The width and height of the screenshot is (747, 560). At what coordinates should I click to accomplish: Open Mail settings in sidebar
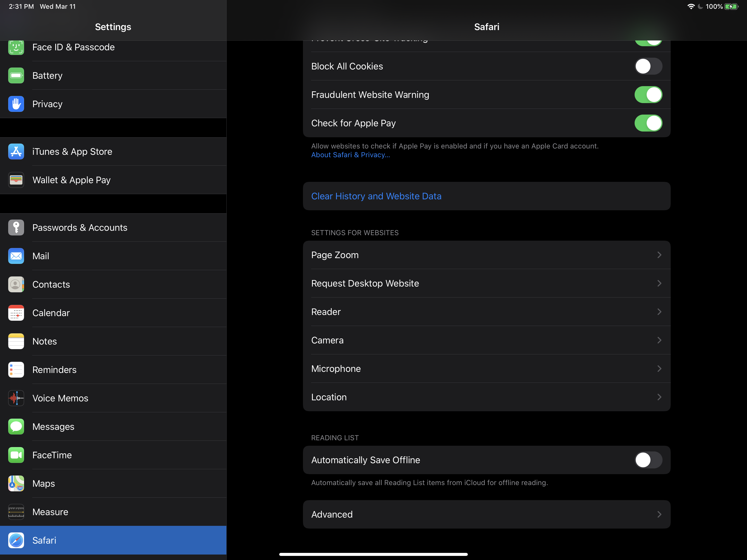tap(113, 256)
